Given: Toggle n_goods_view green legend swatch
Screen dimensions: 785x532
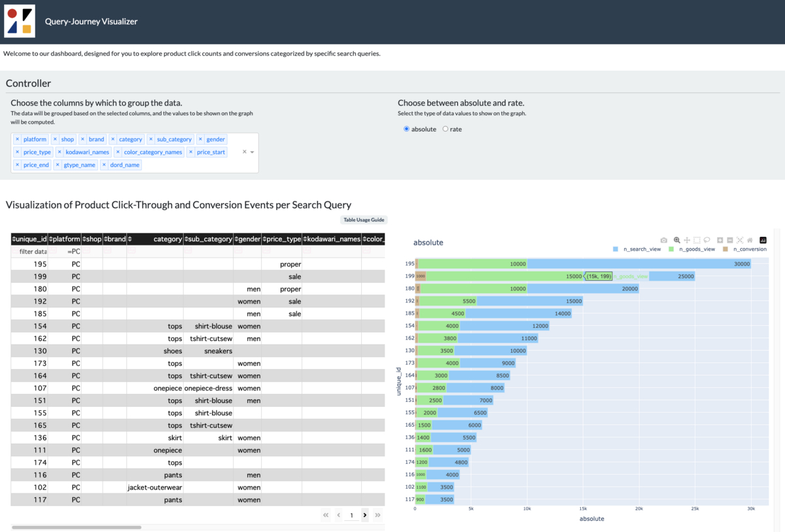Looking at the screenshot, I should (x=671, y=249).
